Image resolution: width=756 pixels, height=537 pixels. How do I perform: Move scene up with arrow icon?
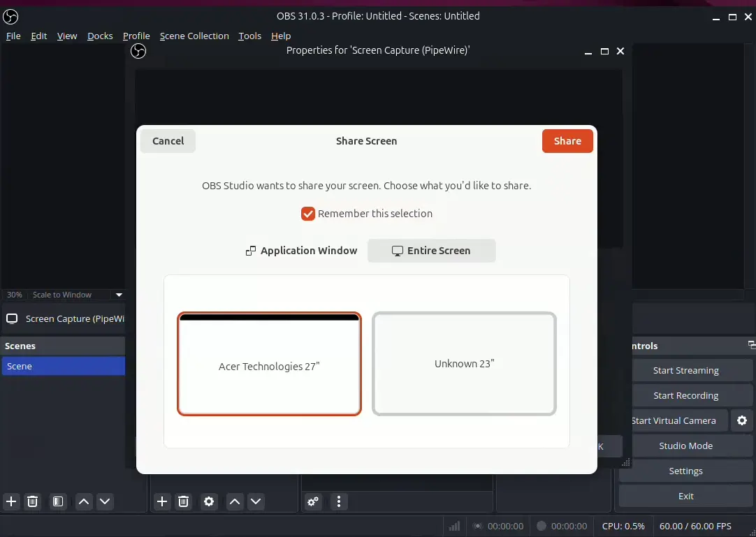[x=83, y=501]
